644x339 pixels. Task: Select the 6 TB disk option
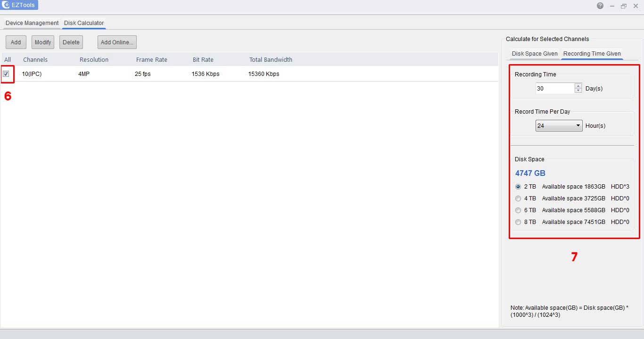click(518, 210)
